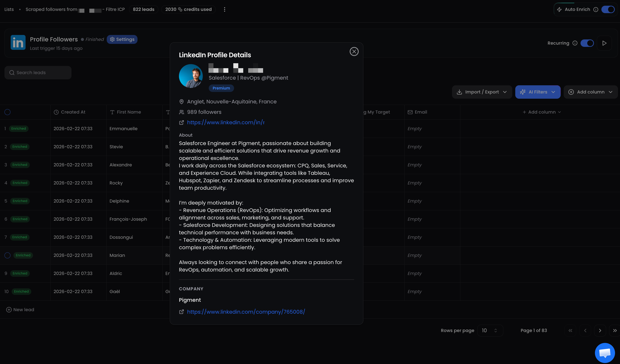This screenshot has height=364, width=620.
Task: Click the Auto Enrich info icon
Action: [x=596, y=9]
